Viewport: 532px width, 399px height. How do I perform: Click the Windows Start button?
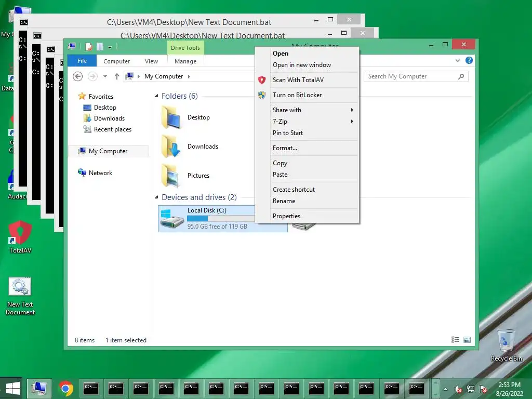pyautogui.click(x=12, y=389)
